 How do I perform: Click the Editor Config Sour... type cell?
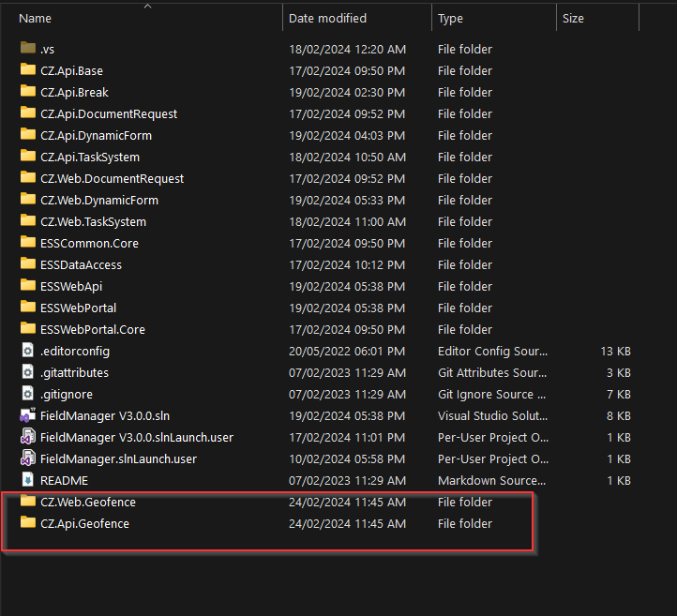[492, 352]
